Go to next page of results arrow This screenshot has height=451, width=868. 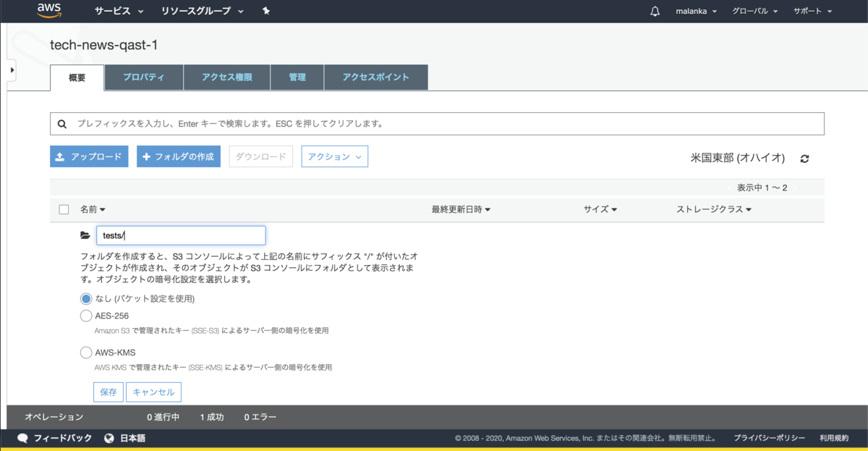(x=794, y=188)
